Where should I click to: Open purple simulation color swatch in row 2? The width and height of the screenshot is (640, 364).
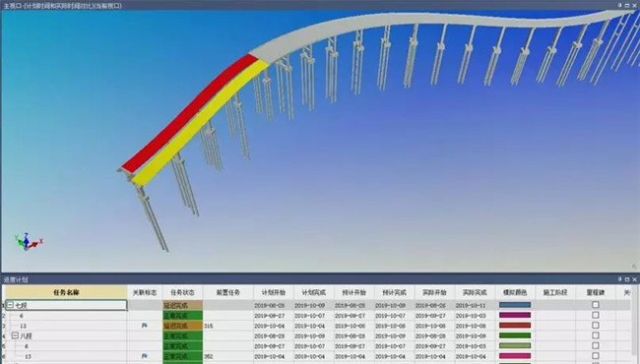coord(515,315)
